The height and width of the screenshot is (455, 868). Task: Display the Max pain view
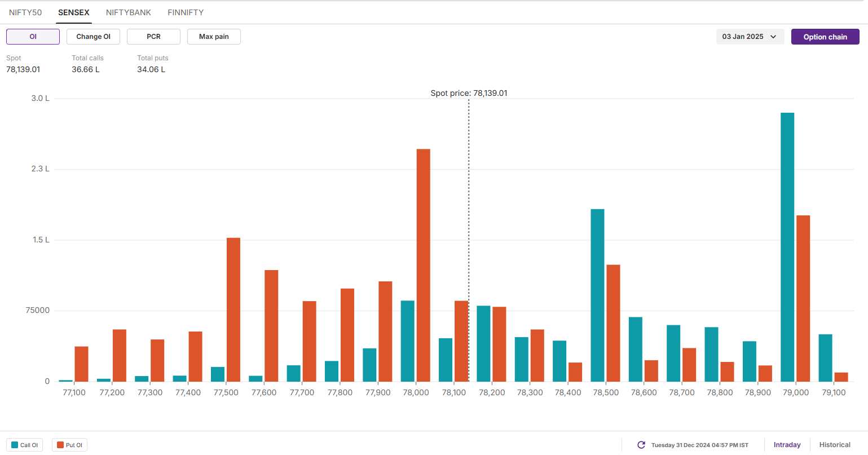[x=214, y=37]
